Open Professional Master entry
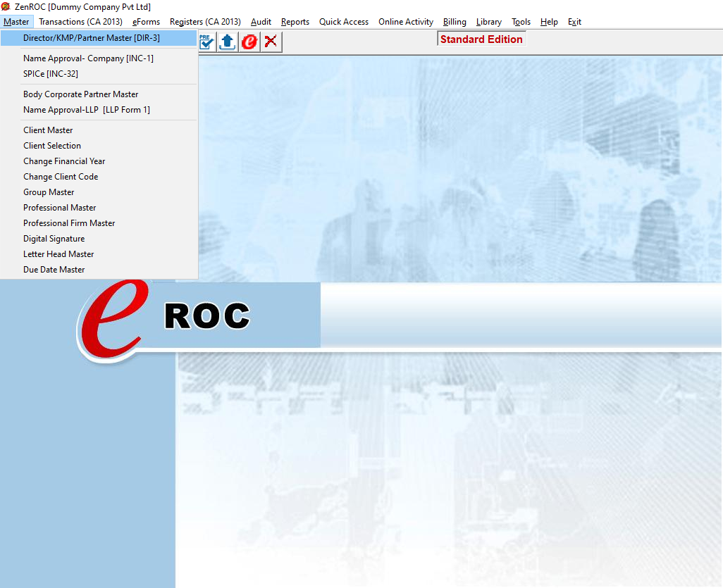This screenshot has width=723, height=588. [99, 207]
